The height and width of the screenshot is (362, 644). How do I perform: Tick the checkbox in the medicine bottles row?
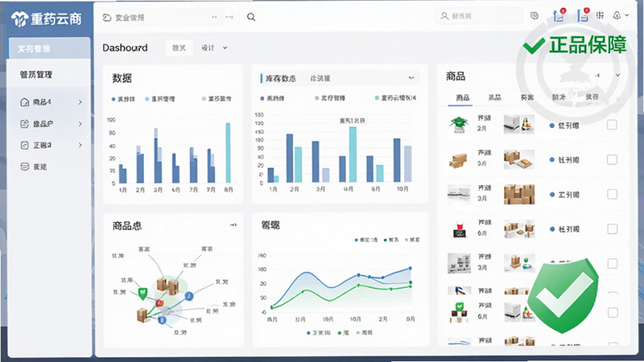pos(612,264)
